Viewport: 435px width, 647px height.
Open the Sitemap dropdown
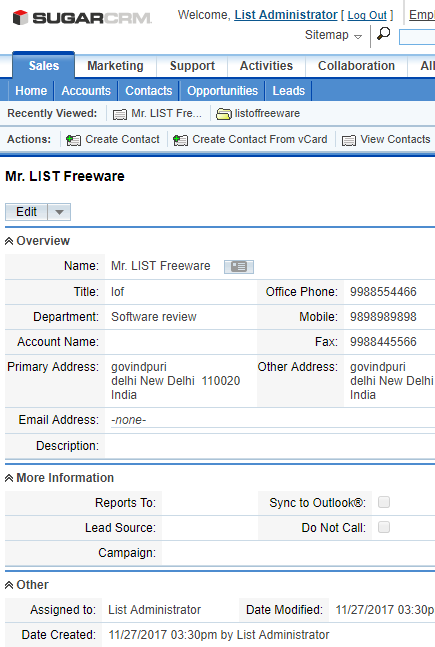coord(333,35)
